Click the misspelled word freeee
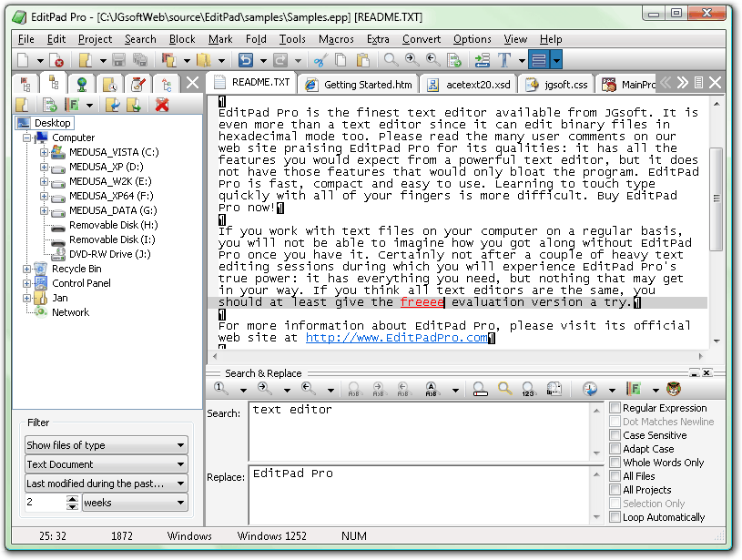 422,302
